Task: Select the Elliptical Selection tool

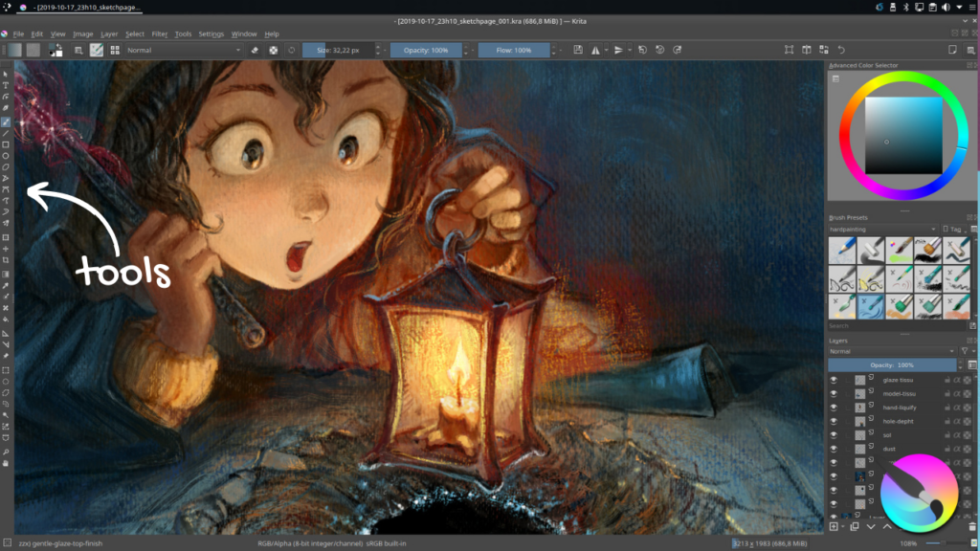Action: [x=6, y=381]
